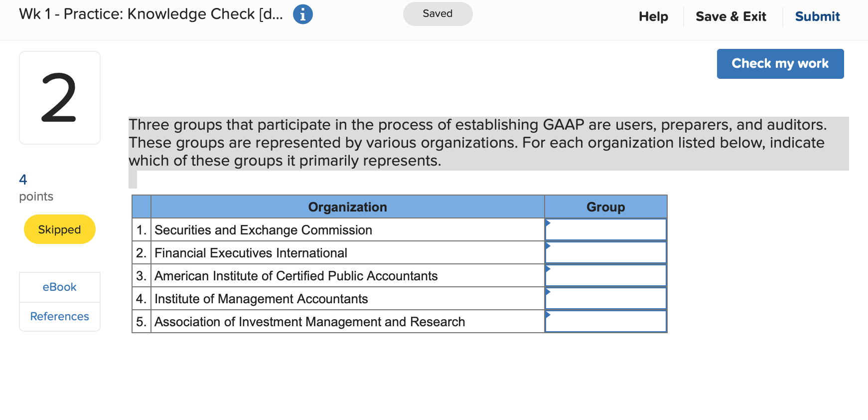Open Group dropdown for Association of Investment Management

pyautogui.click(x=606, y=321)
